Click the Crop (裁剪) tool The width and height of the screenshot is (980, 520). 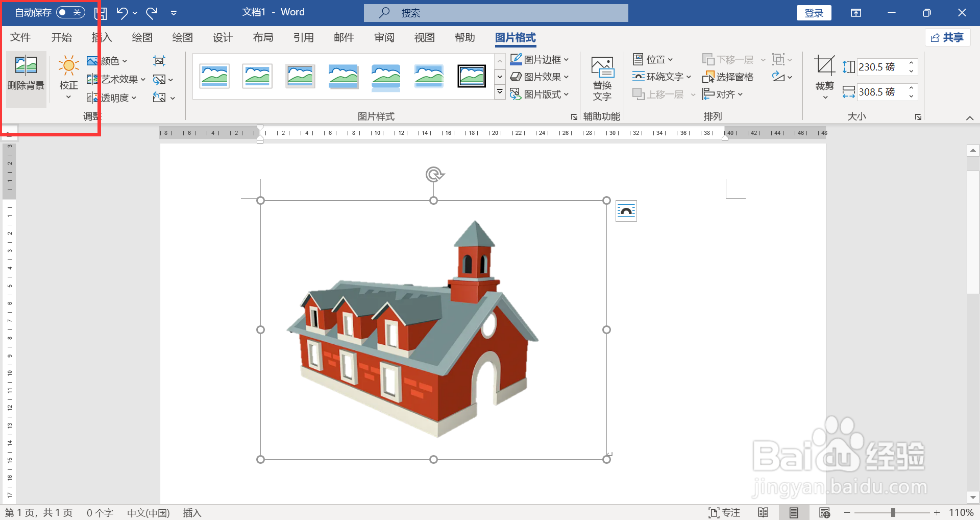[824, 77]
